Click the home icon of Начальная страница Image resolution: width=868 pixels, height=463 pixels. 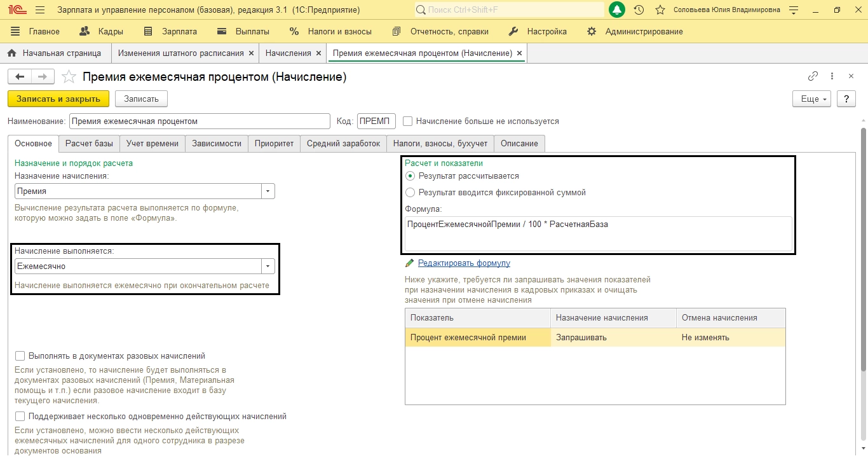tap(11, 53)
